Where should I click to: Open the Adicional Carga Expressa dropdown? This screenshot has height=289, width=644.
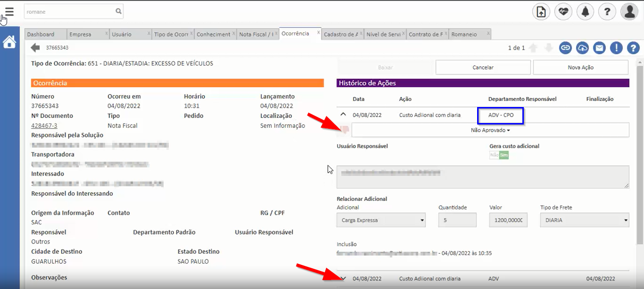pos(381,220)
